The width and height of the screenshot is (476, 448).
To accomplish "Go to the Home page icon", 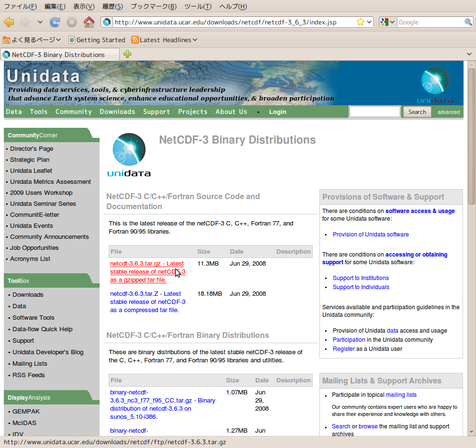I will tap(89, 22).
